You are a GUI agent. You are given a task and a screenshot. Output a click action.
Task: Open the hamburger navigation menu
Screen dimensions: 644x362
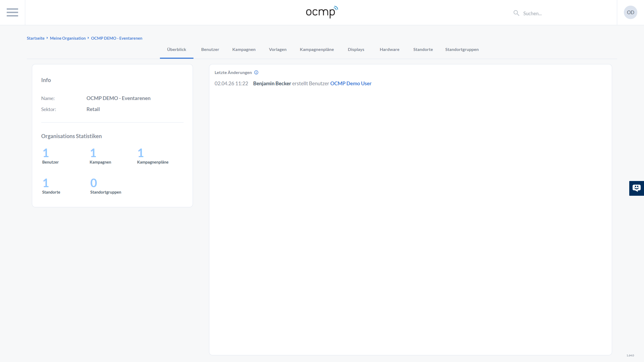12,12
